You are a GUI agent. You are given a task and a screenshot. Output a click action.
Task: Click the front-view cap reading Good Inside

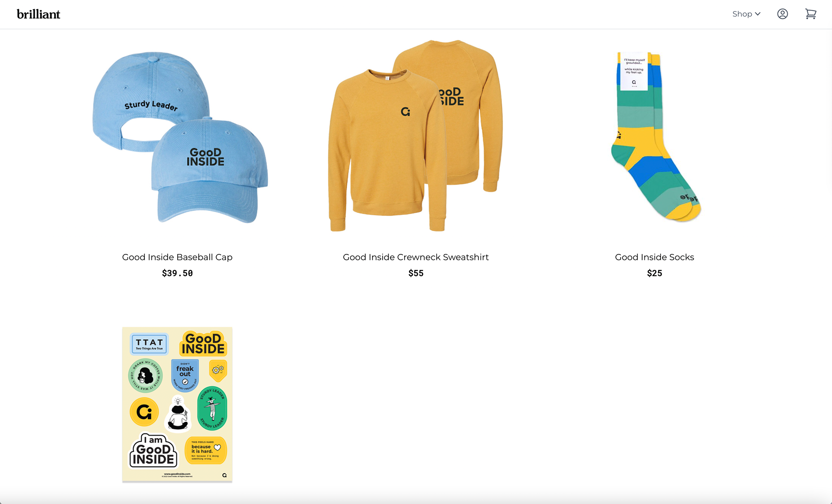click(x=209, y=171)
